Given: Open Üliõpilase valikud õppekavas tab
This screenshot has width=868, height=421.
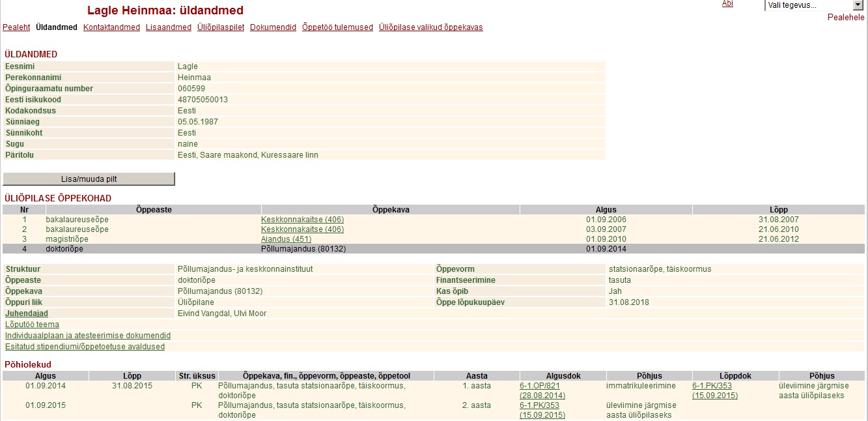Looking at the screenshot, I should point(430,27).
